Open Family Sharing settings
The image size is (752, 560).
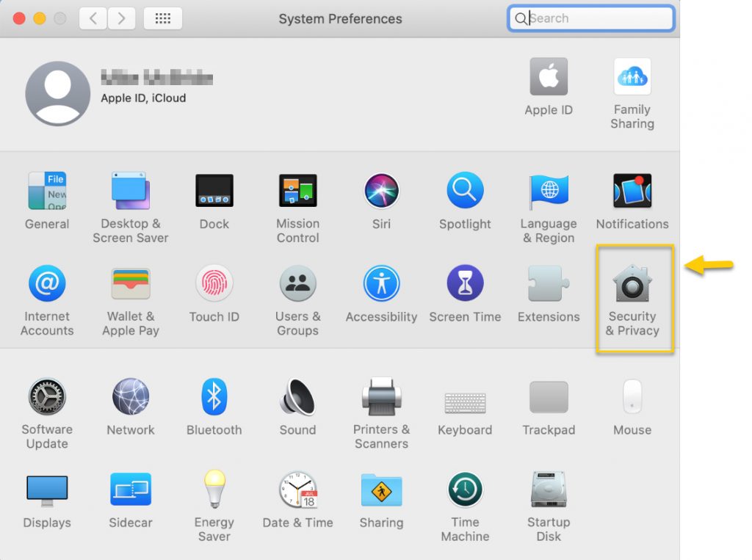coord(632,77)
